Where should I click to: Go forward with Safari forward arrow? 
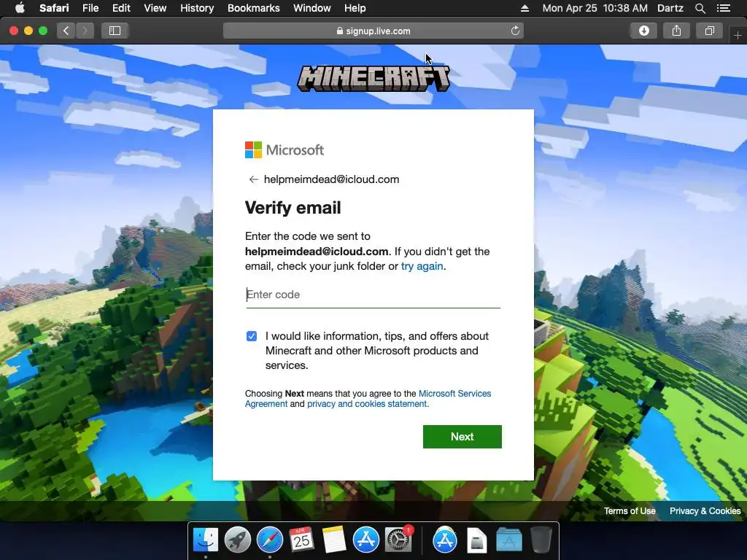[x=85, y=31]
